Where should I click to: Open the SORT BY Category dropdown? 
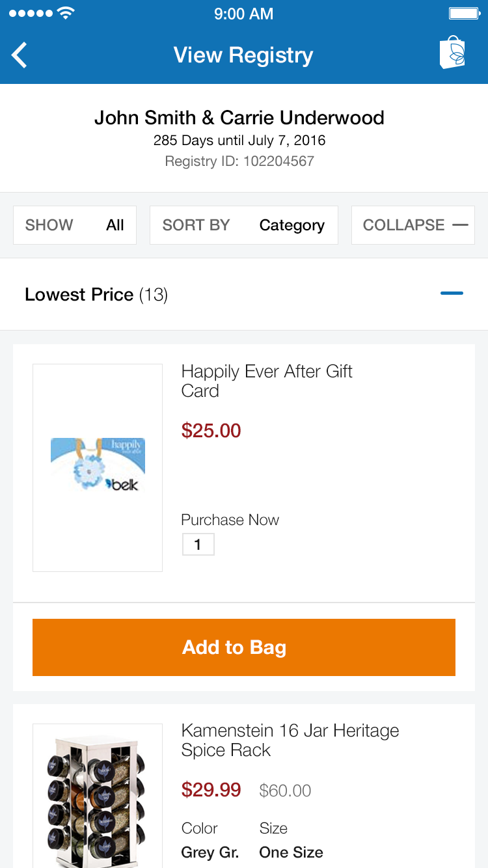[243, 225]
